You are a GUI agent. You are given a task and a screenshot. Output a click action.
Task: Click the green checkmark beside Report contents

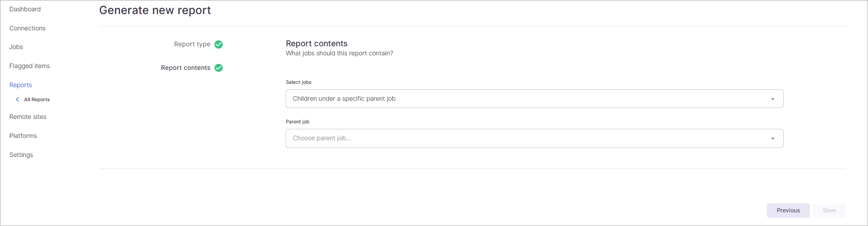[x=219, y=68]
